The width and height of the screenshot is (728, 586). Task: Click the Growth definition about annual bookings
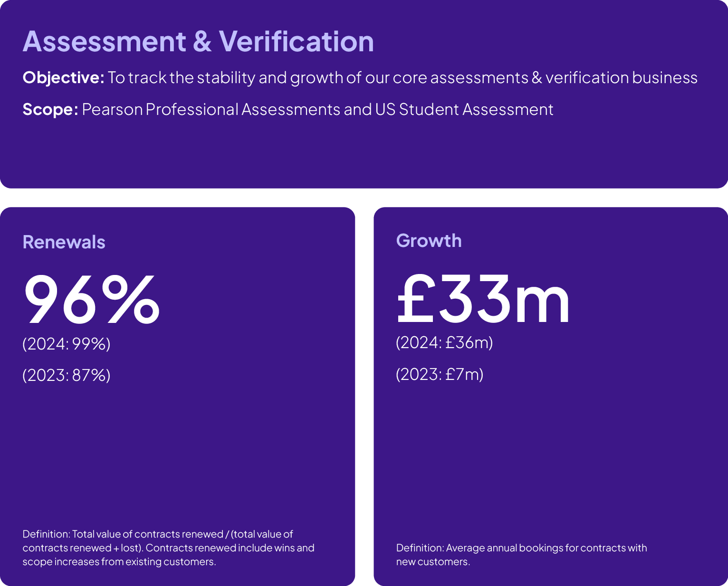521,554
